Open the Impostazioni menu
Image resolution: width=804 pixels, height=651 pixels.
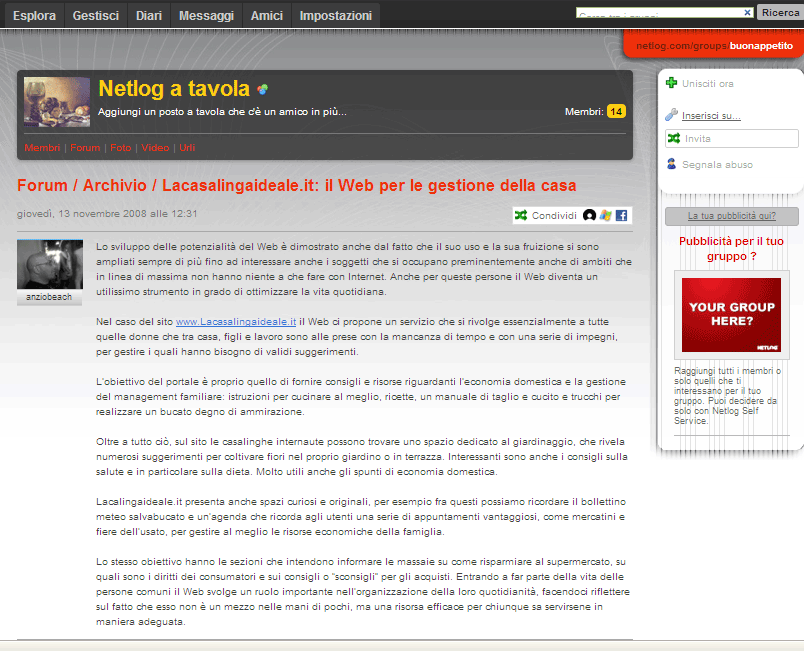[x=336, y=16]
